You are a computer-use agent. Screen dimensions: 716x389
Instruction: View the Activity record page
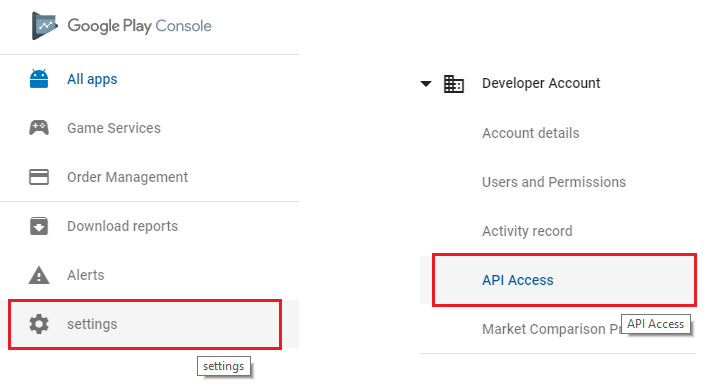pyautogui.click(x=527, y=231)
